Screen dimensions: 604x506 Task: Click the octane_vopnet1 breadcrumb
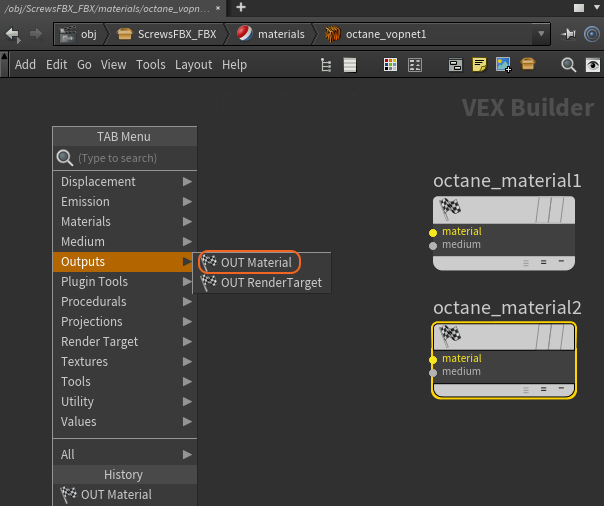click(376, 34)
